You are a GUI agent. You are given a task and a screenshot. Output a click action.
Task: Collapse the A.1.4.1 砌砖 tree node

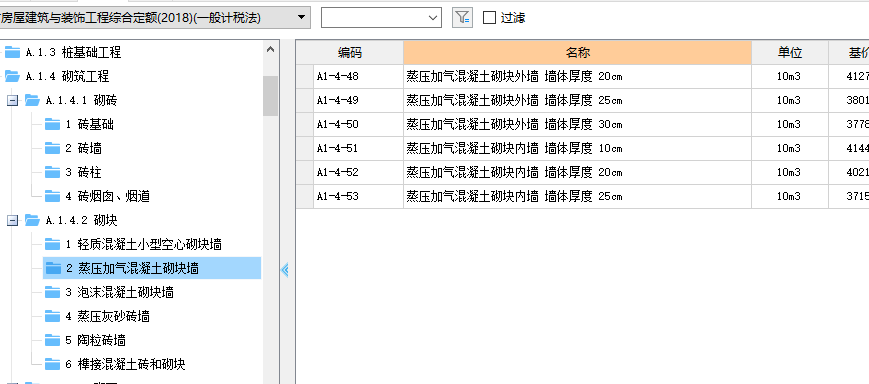12,101
